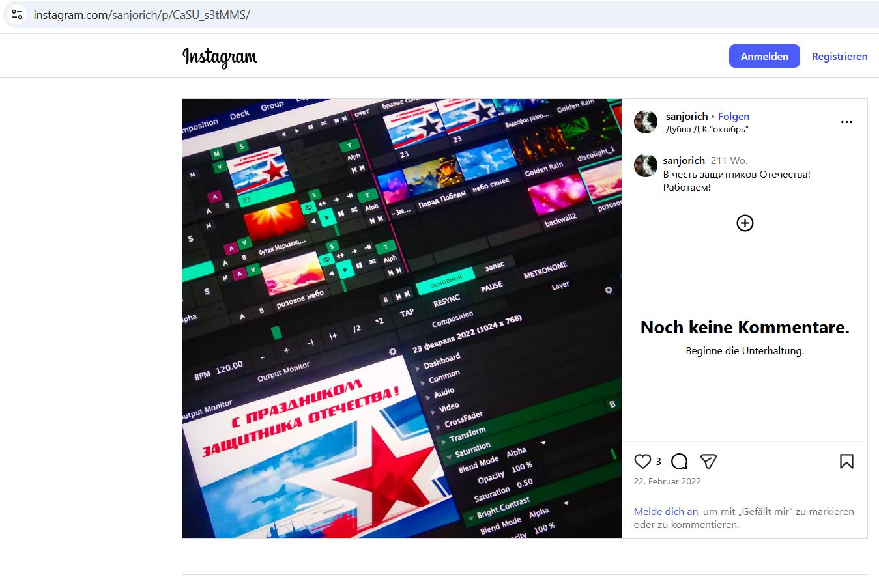The width and height of the screenshot is (879, 588).
Task: Follow sanjorich via Folgen
Action: click(x=733, y=116)
